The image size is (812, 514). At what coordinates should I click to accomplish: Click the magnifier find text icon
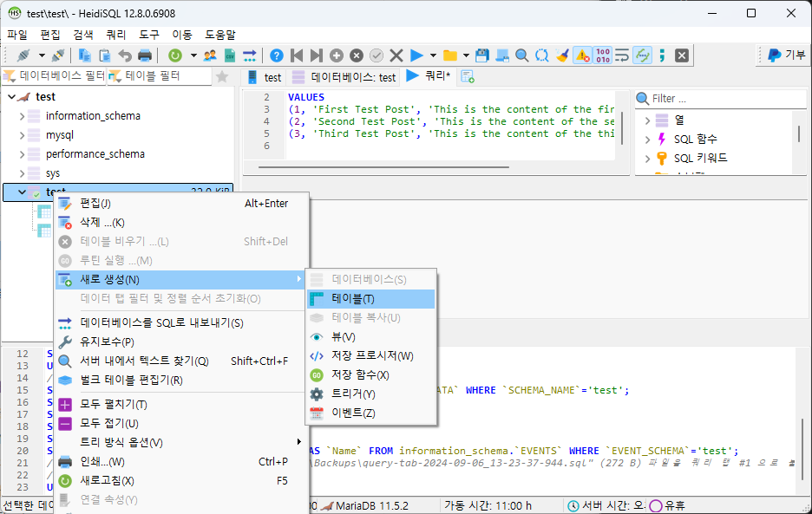click(522, 55)
